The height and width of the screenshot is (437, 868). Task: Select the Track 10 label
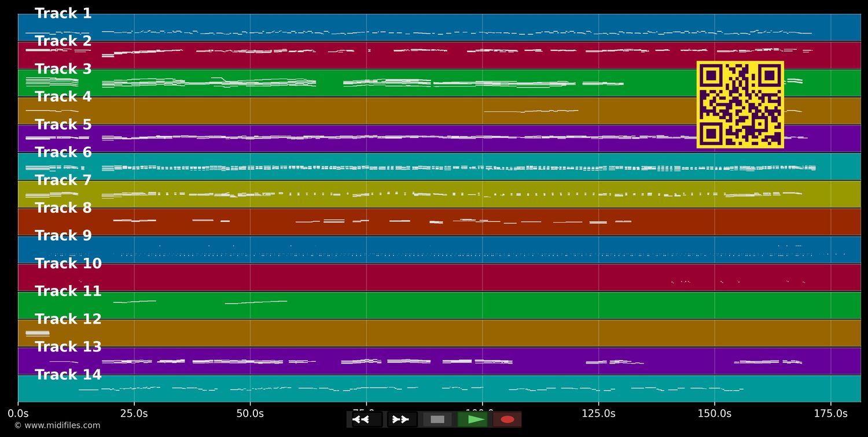[68, 263]
